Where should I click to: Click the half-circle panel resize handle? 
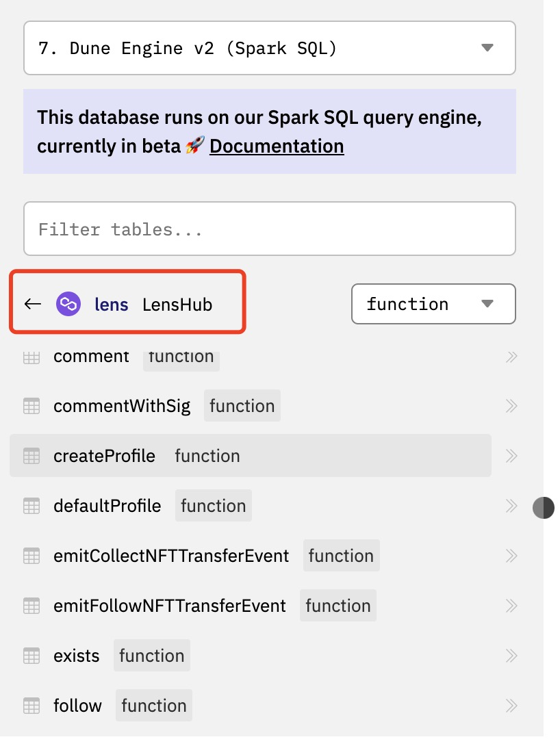pos(544,508)
